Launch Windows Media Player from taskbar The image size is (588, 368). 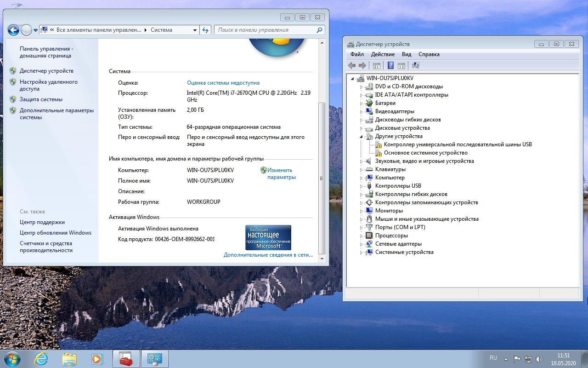click(x=97, y=359)
